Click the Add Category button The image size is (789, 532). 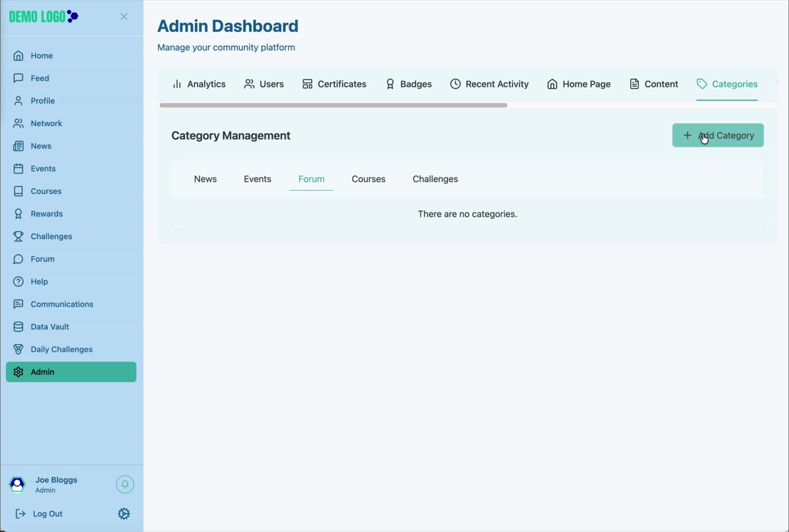click(718, 135)
